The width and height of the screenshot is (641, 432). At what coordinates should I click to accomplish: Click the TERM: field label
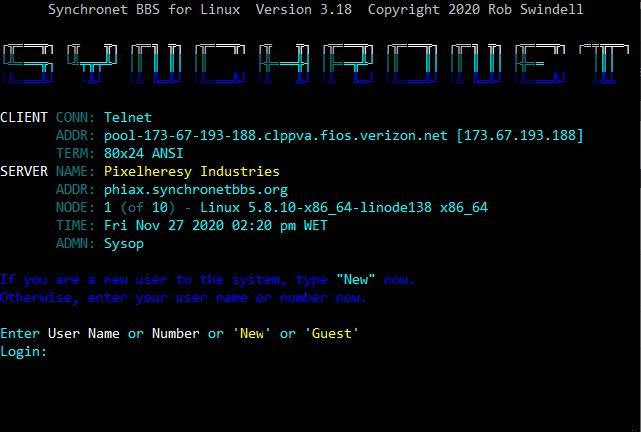coord(75,154)
